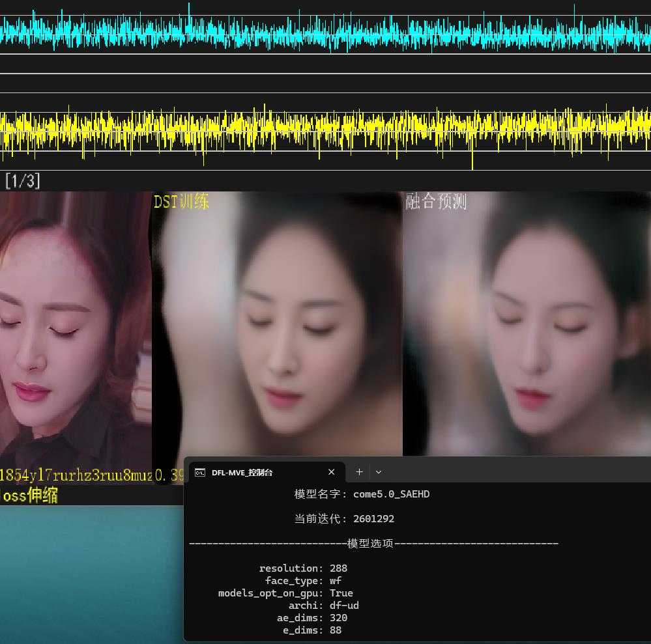Select the [1/3] preview page indicator

tap(22, 181)
